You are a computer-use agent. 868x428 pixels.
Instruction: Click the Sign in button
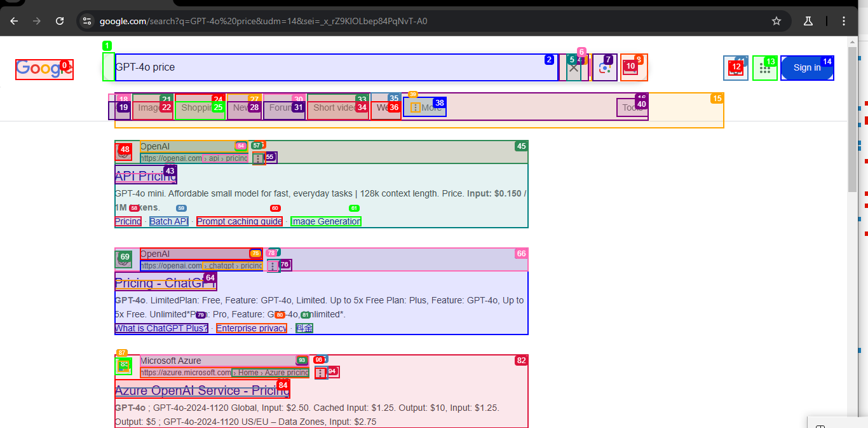click(x=807, y=68)
